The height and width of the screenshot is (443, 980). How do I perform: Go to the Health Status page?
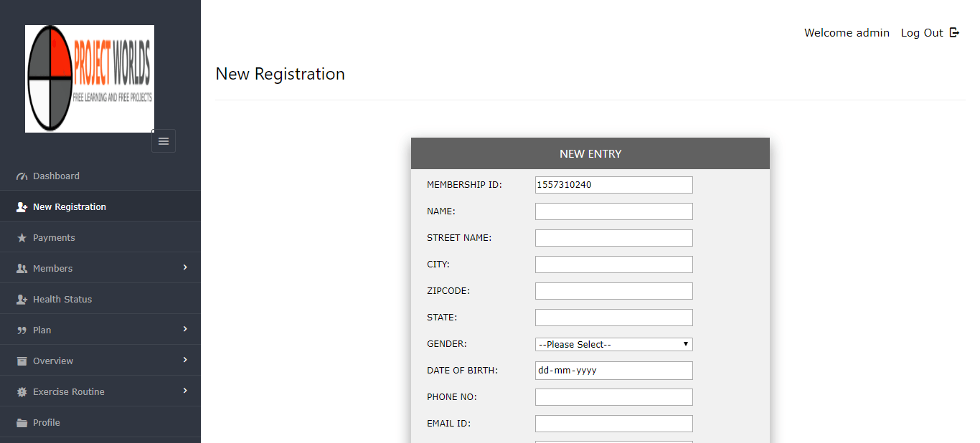(62, 300)
